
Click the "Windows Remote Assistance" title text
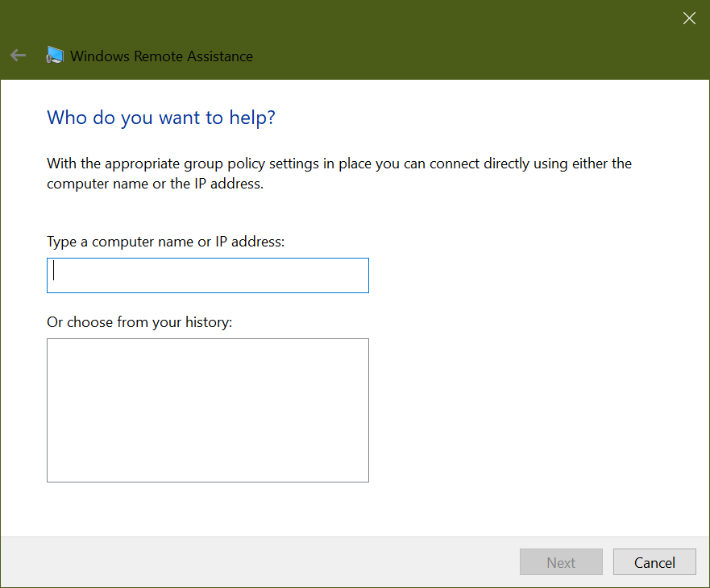(162, 56)
